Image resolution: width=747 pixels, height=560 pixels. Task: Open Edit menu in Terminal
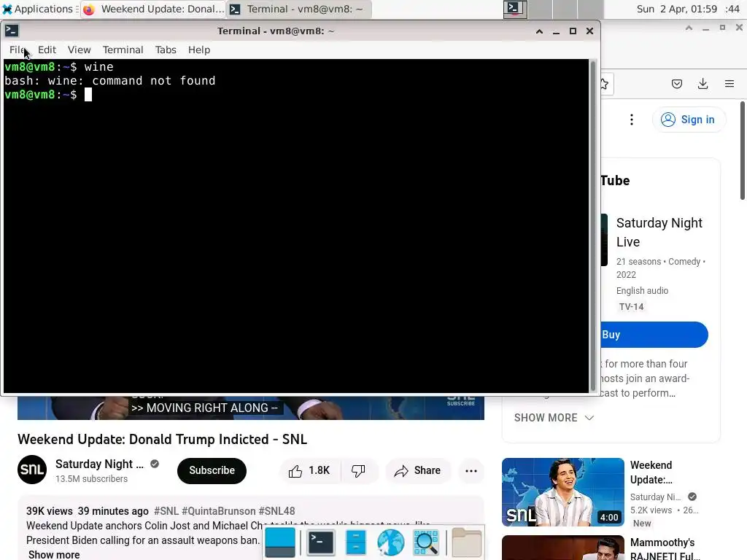click(47, 50)
